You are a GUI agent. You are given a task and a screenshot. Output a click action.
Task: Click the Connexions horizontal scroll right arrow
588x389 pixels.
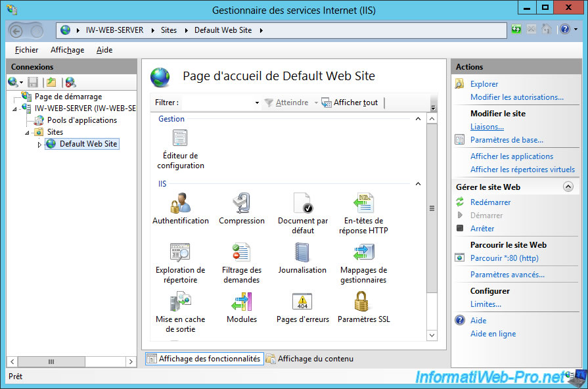click(x=131, y=361)
